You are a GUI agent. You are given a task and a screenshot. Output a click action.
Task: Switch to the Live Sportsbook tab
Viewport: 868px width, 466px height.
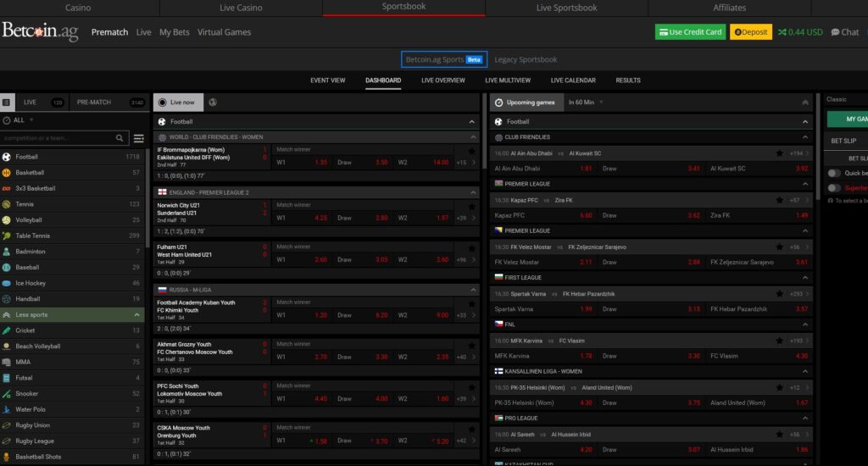pyautogui.click(x=566, y=8)
